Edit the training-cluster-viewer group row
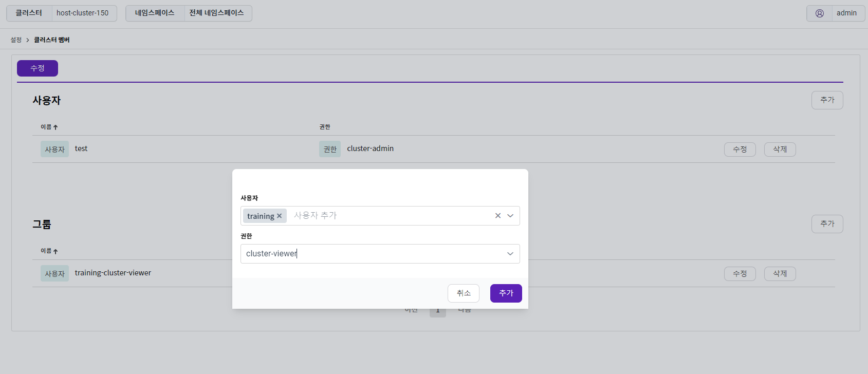Screen dimensions: 868x374 point(740,274)
